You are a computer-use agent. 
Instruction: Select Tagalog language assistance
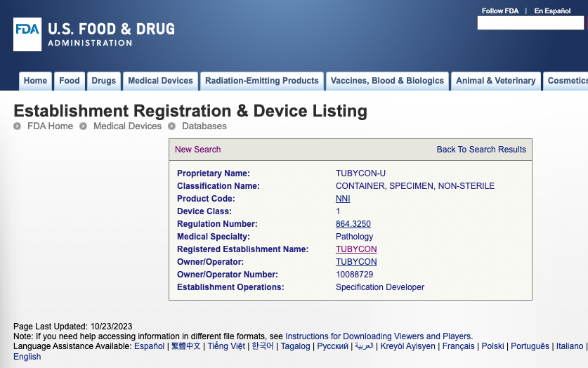(296, 346)
